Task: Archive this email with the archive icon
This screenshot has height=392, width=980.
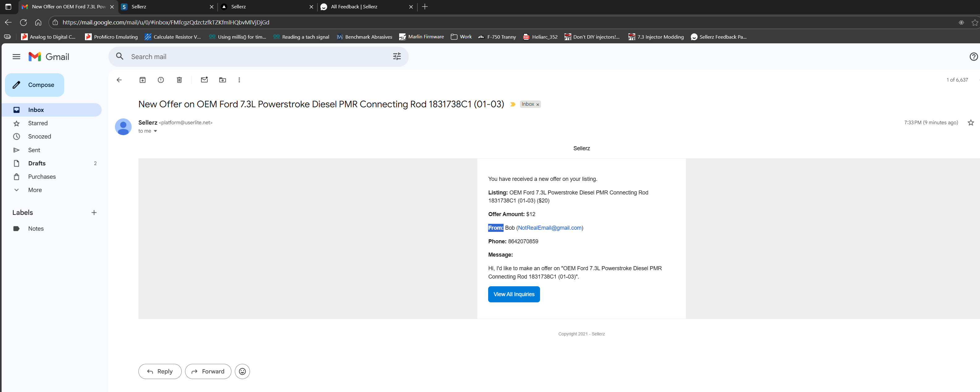Action: (x=142, y=80)
